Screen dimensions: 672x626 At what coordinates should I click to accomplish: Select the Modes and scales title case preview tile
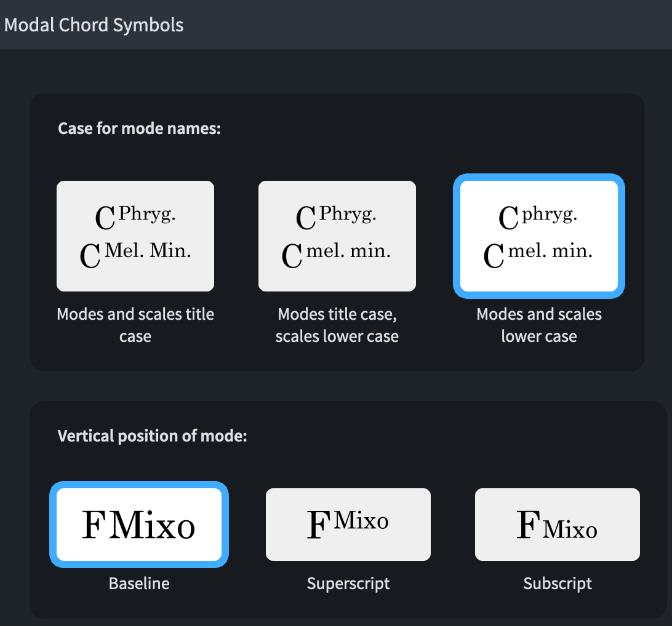click(135, 236)
